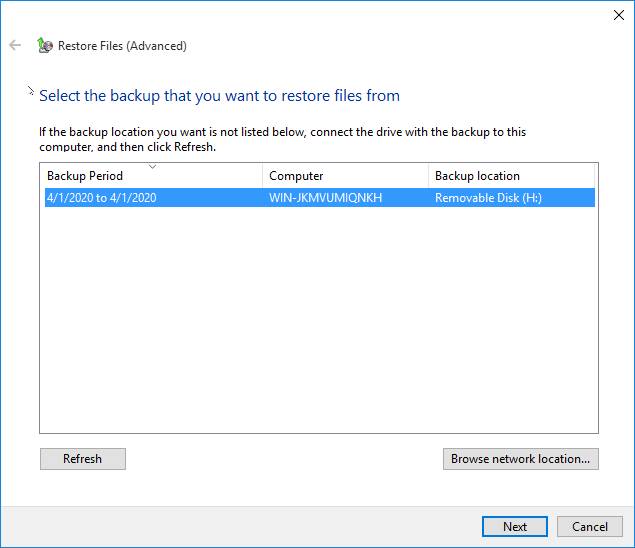Click the Restore Files wizard icon
The image size is (635, 548).
click(x=45, y=45)
